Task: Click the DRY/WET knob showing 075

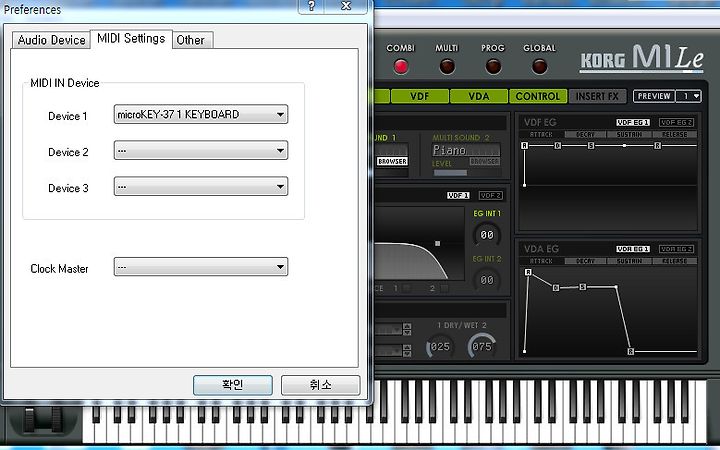Action: pyautogui.click(x=482, y=346)
